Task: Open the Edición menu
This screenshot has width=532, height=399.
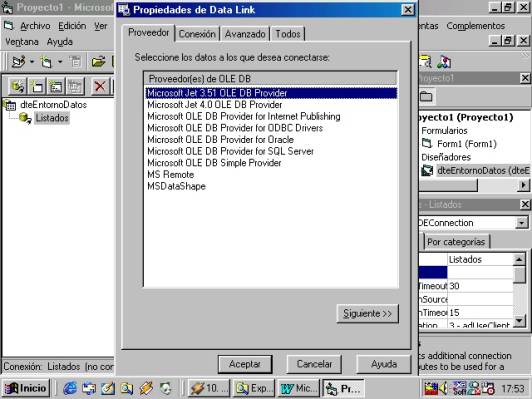Action: pyautogui.click(x=72, y=26)
